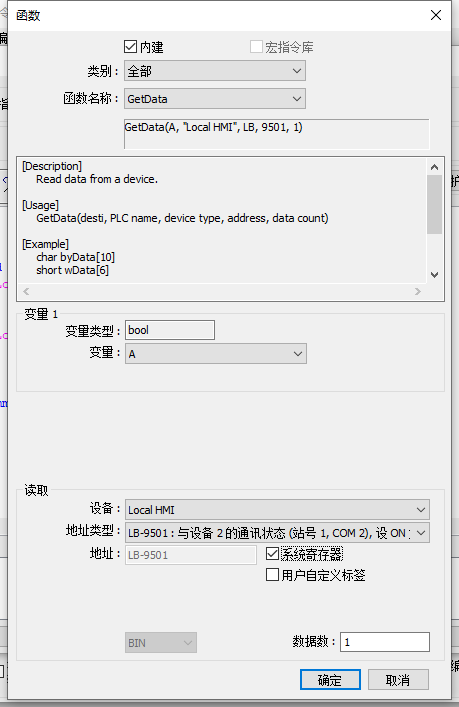Image resolution: width=459 pixels, height=707 pixels.
Task: Enable the 用户自定义标签 checkbox
Action: [272, 574]
